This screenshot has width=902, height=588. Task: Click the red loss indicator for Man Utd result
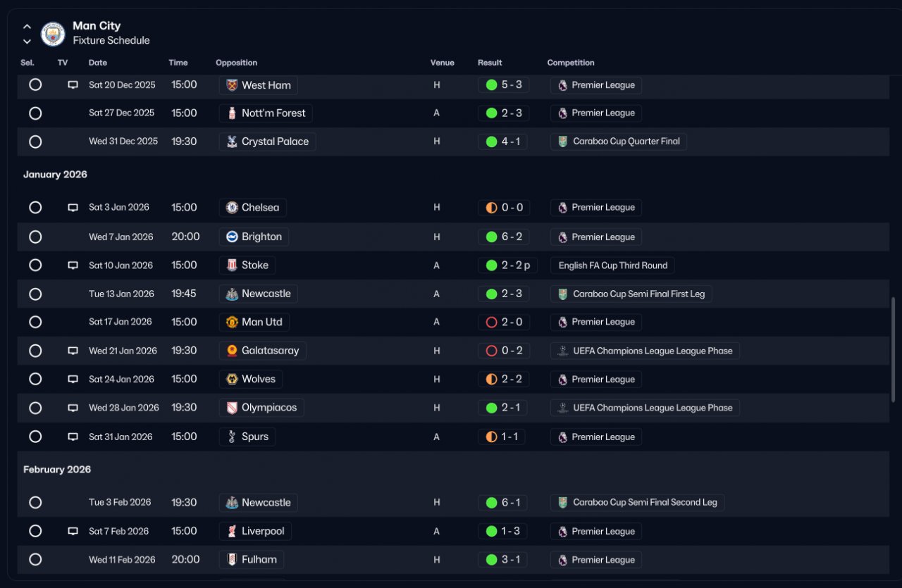492,322
